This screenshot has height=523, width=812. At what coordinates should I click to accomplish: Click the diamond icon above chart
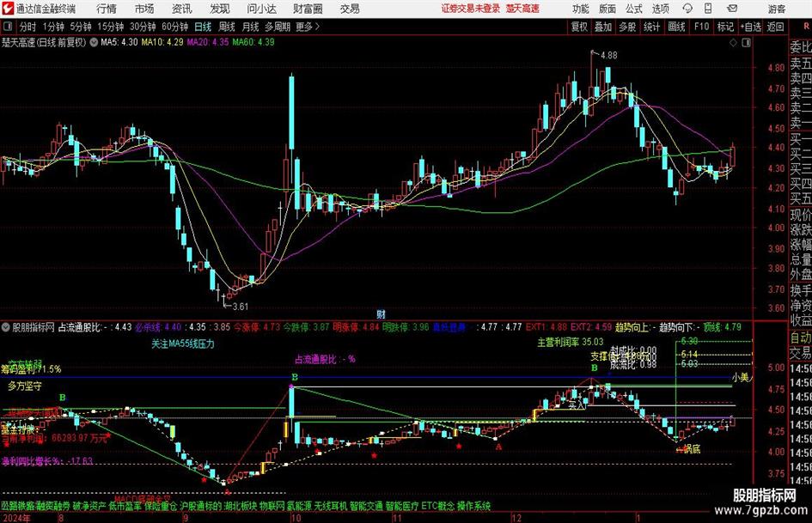tap(733, 43)
